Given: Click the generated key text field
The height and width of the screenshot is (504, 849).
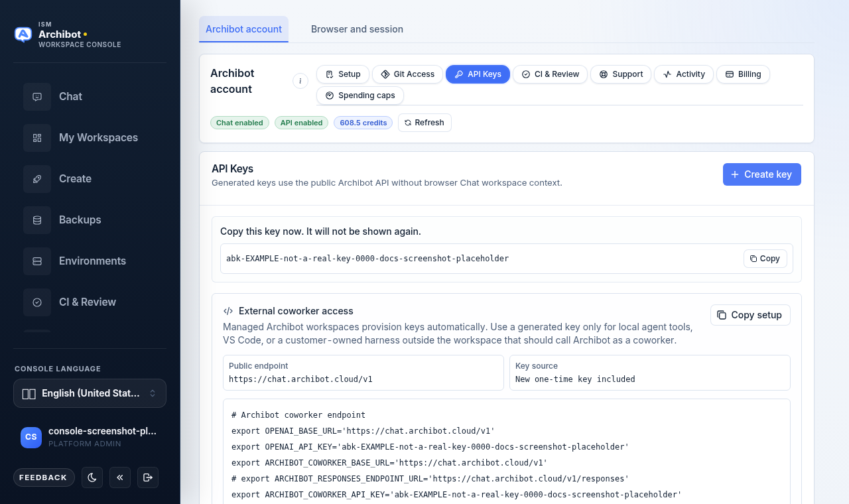Looking at the screenshot, I should tap(507, 259).
